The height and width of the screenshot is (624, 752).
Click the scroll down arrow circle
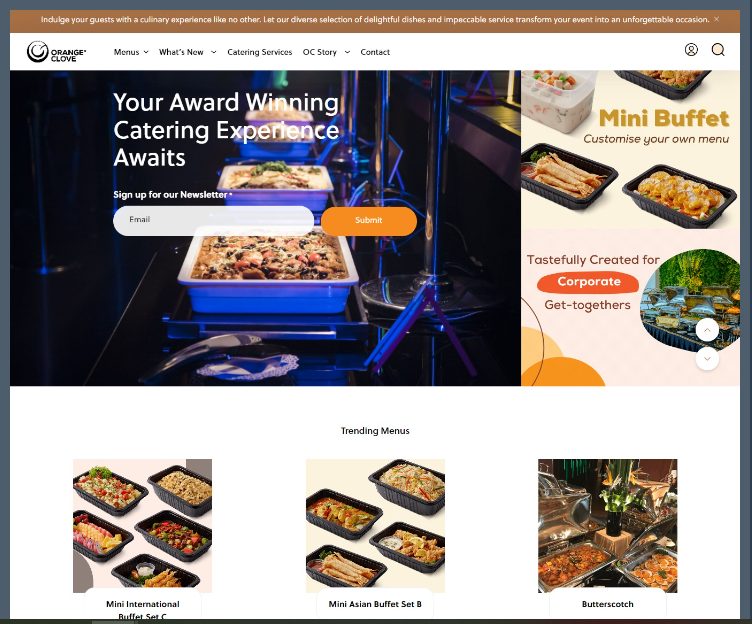[x=707, y=359]
